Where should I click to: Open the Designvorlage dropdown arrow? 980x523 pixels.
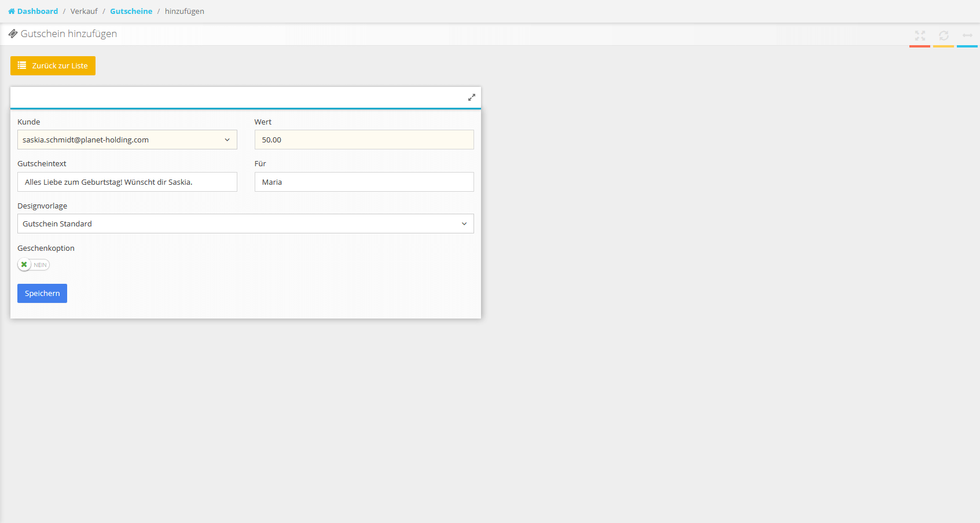pyautogui.click(x=464, y=224)
